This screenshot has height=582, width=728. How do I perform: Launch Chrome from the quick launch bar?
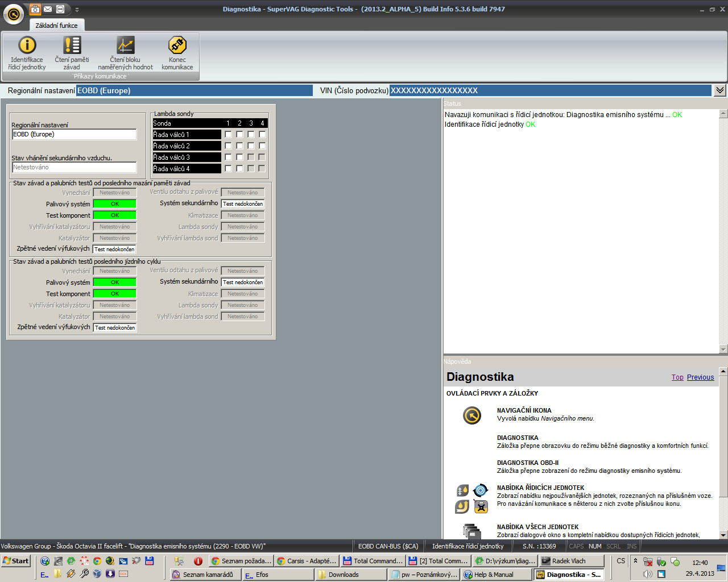pyautogui.click(x=97, y=561)
